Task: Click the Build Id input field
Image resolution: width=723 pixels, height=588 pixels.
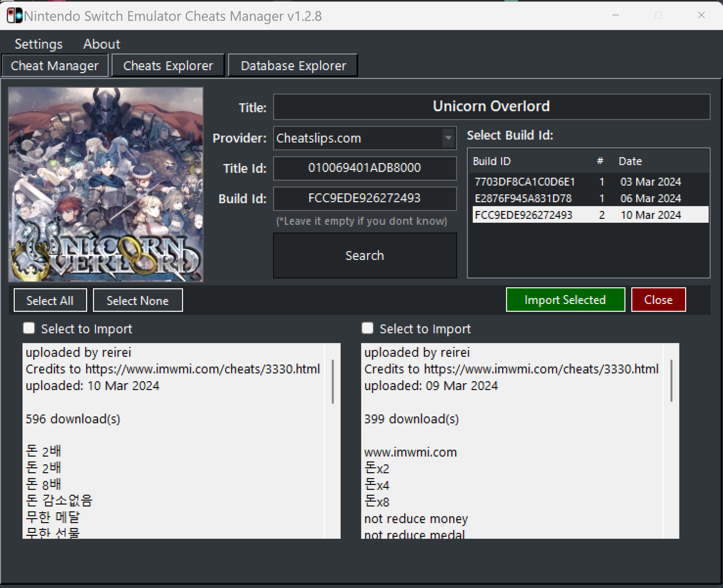Action: coord(365,198)
